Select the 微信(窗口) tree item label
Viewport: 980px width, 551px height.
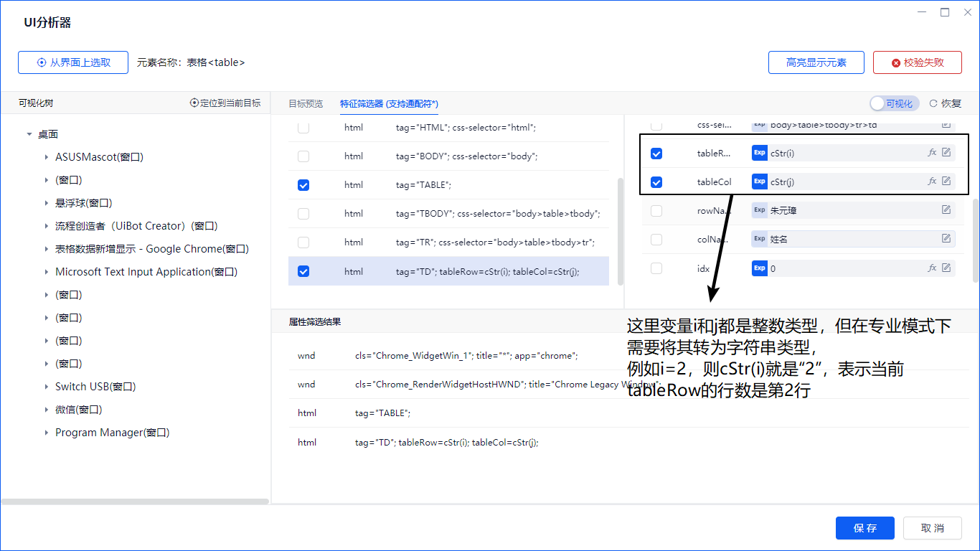[x=79, y=410]
